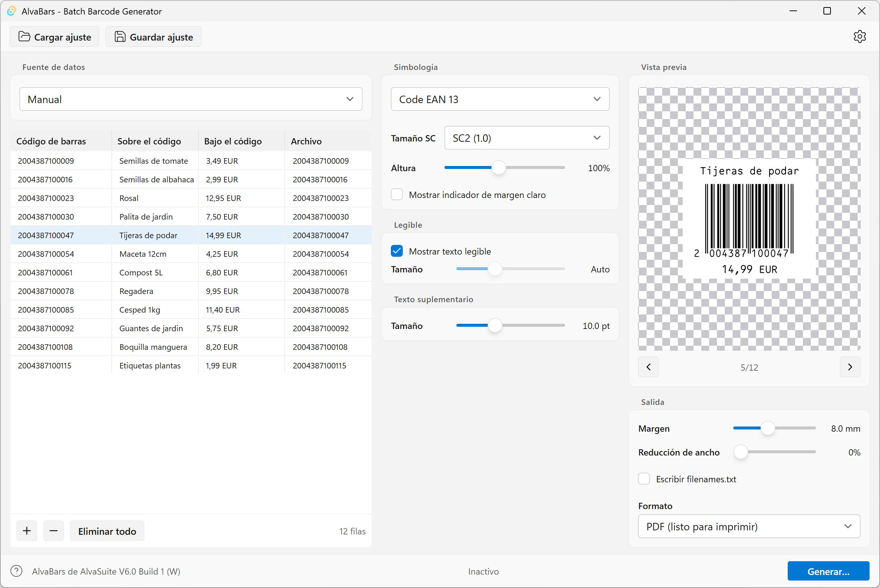Open the Code EAN 13 symbology dropdown
The image size is (880, 588).
[500, 99]
